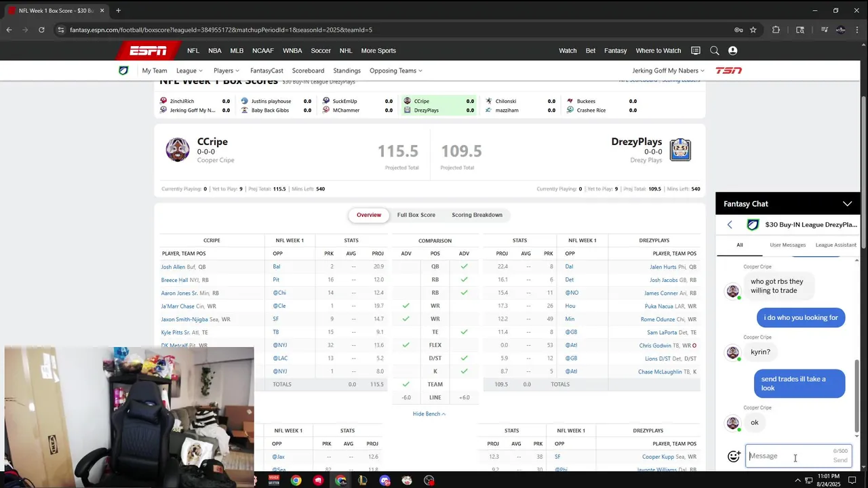Select the 2inchJRich matchup in scoreboard strip

pos(195,106)
